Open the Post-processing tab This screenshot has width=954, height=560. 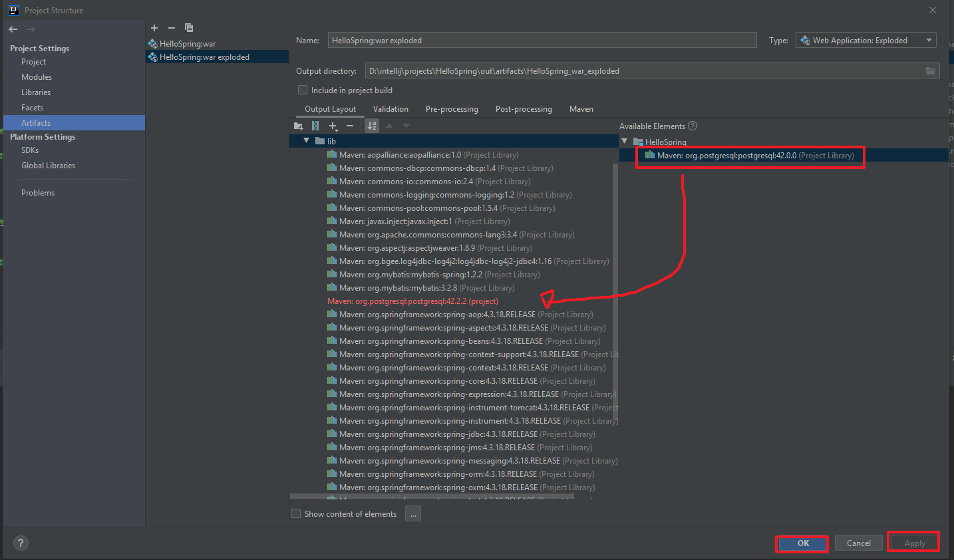524,109
